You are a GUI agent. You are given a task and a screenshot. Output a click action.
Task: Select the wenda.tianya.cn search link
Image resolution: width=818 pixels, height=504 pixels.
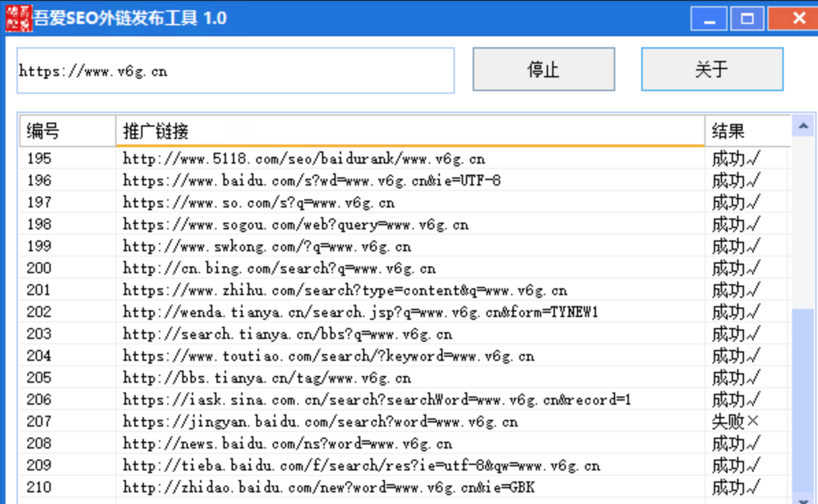click(x=360, y=312)
